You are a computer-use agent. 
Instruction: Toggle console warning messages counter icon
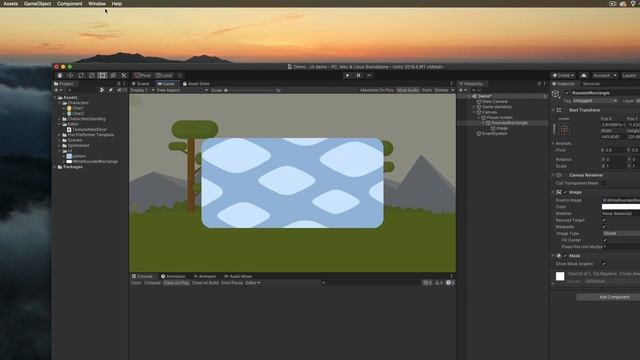coord(439,282)
